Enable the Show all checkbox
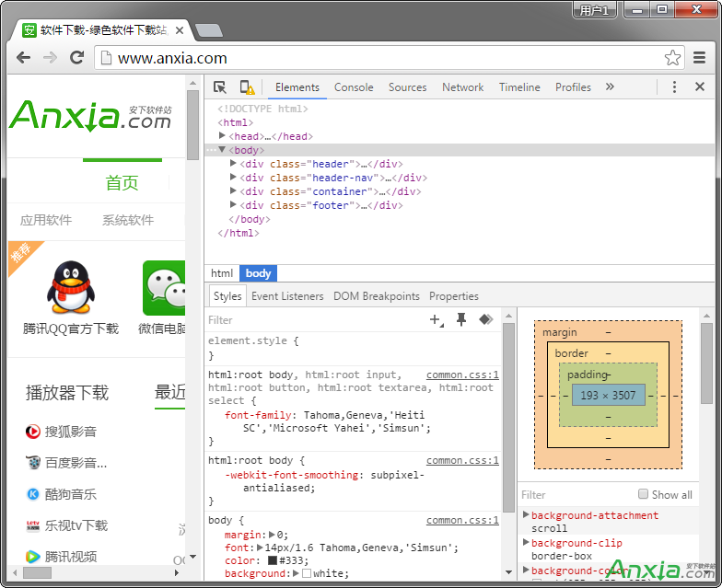 pyautogui.click(x=643, y=494)
